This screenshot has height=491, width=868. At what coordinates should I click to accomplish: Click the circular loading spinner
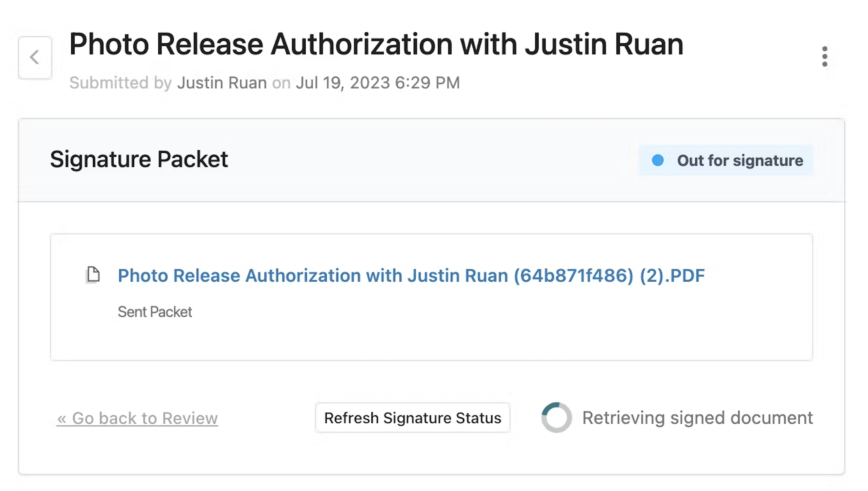556,417
